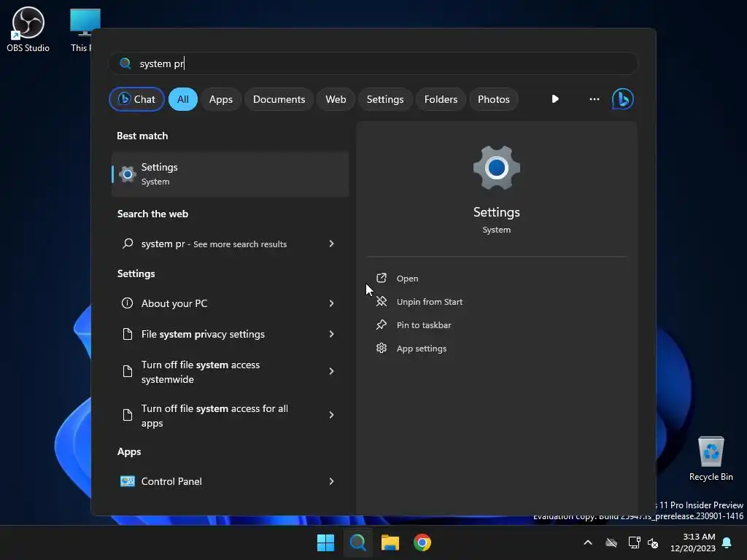
Task: Click the Bing icon in search panel
Action: point(622,99)
